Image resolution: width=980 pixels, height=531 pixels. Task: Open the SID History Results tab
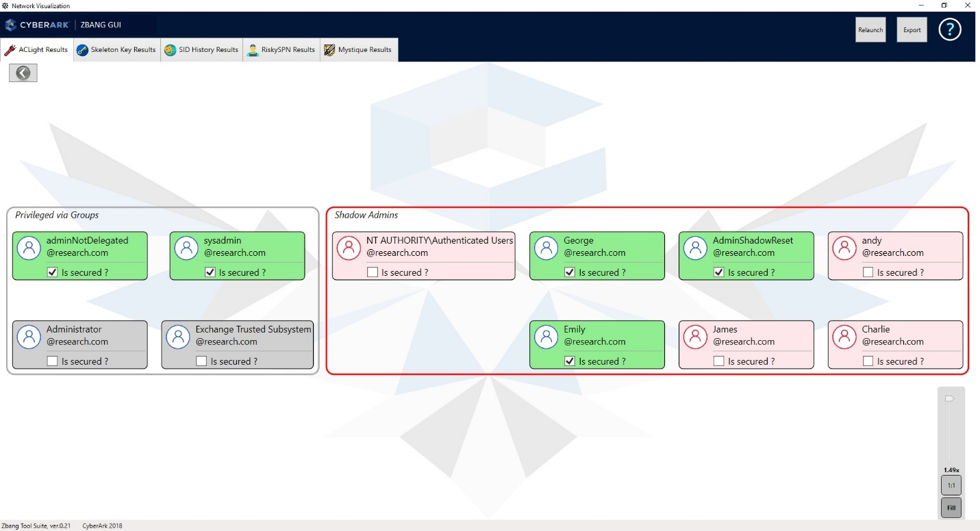coord(201,50)
